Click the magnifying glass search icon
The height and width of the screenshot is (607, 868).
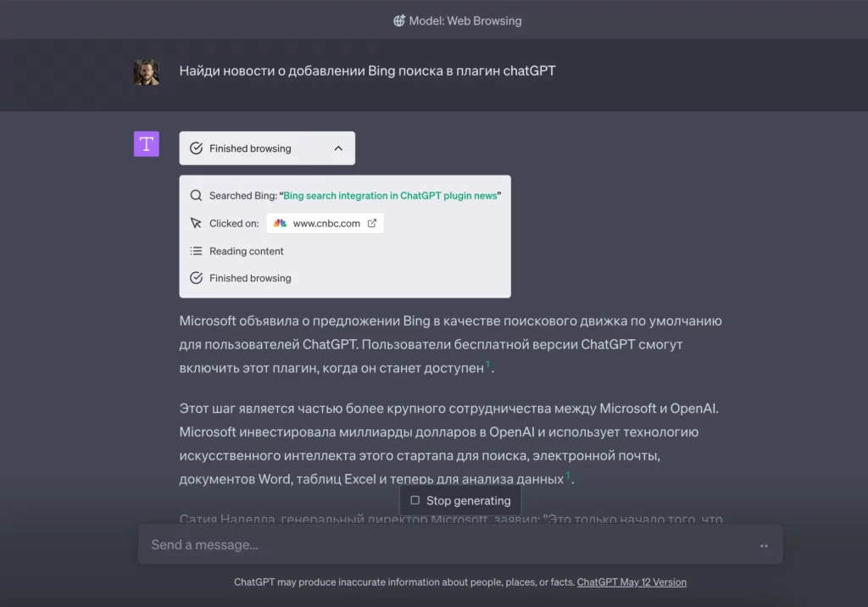tap(196, 195)
